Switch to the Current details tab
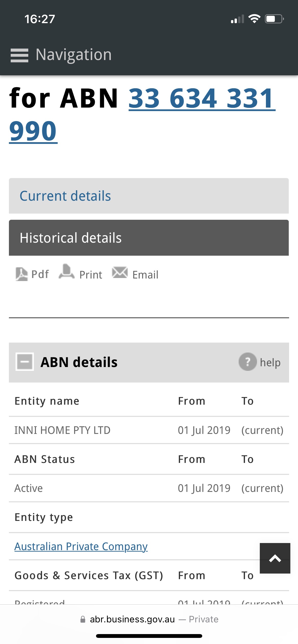The image size is (298, 644). pyautogui.click(x=65, y=196)
